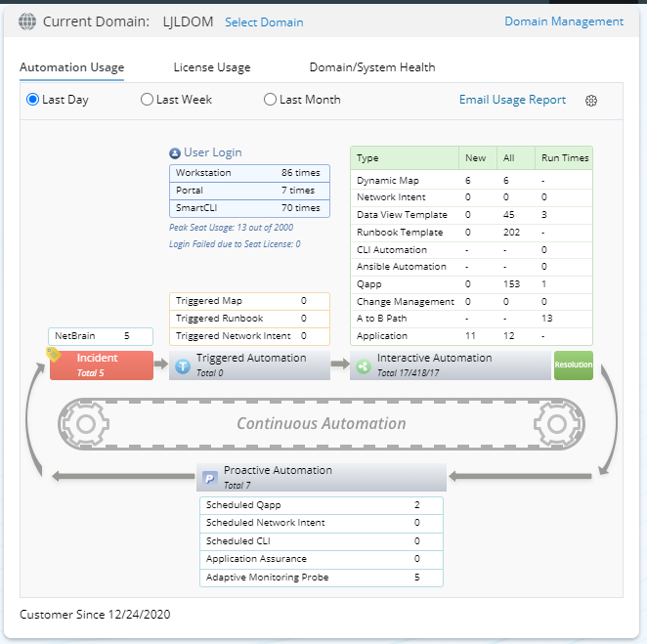Click the LJLDOM domain name
647x644 pixels.
point(189,21)
